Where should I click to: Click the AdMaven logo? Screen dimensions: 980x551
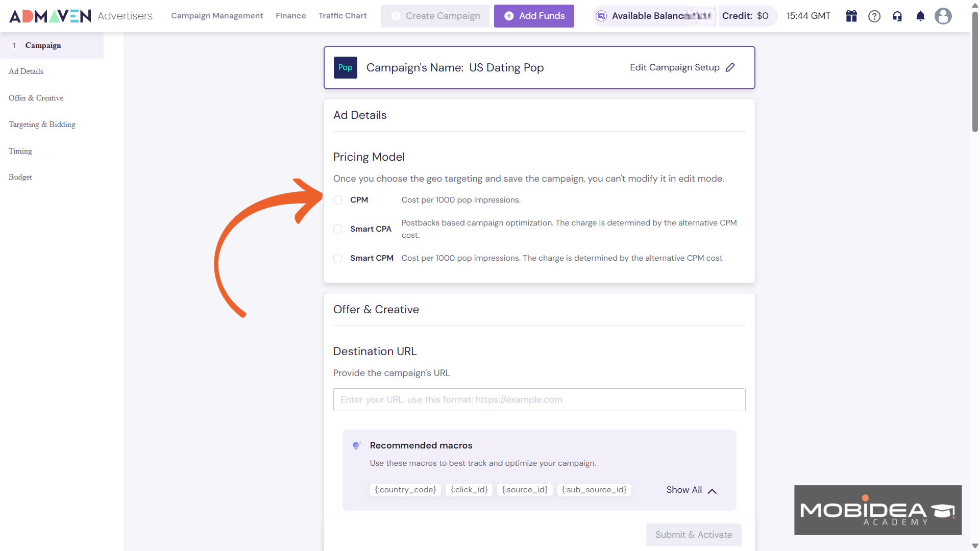pyautogui.click(x=50, y=16)
